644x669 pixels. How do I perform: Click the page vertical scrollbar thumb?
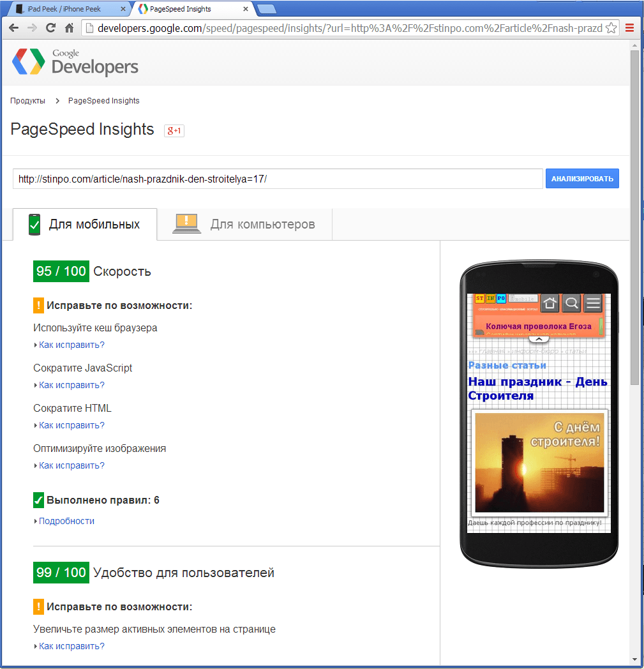[634, 218]
